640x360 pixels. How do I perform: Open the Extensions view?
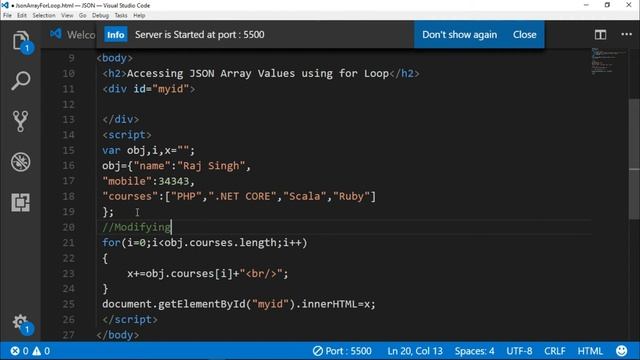pos(20,202)
